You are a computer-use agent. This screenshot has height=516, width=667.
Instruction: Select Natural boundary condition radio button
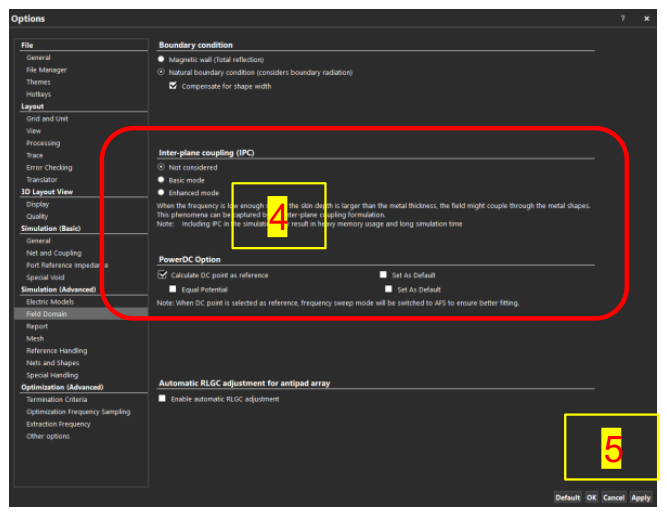(x=161, y=72)
